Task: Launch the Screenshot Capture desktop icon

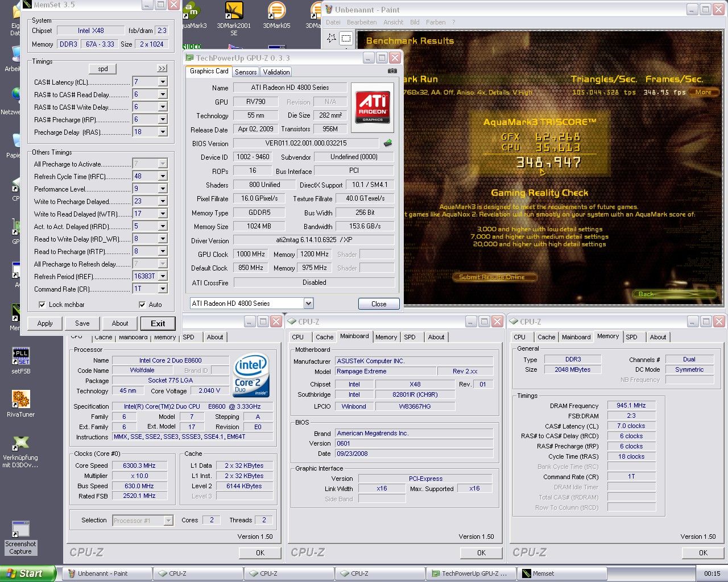Action: click(21, 530)
